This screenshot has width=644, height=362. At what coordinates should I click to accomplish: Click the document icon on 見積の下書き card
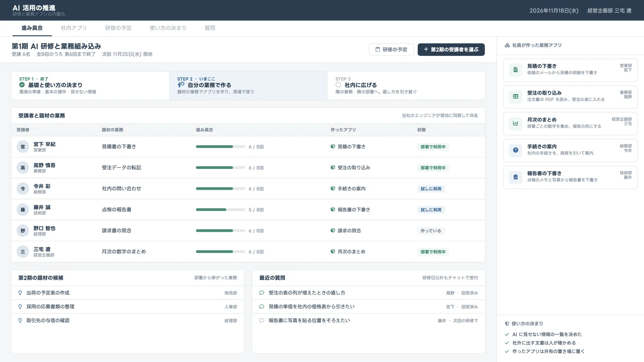pyautogui.click(x=516, y=70)
